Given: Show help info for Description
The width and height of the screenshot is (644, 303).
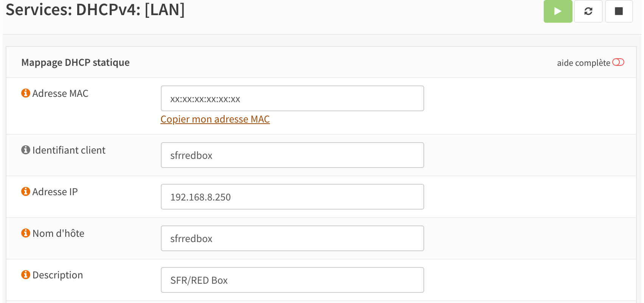Looking at the screenshot, I should 26,275.
